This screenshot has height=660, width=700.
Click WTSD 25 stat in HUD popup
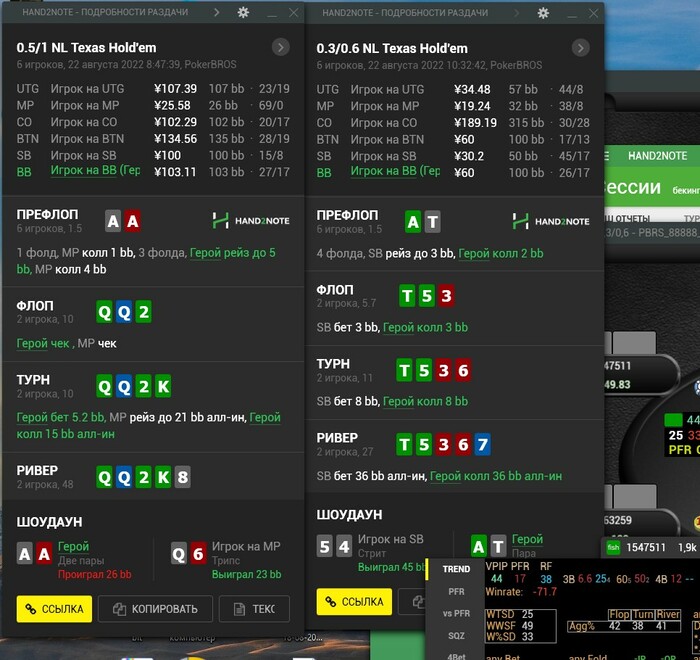509,614
